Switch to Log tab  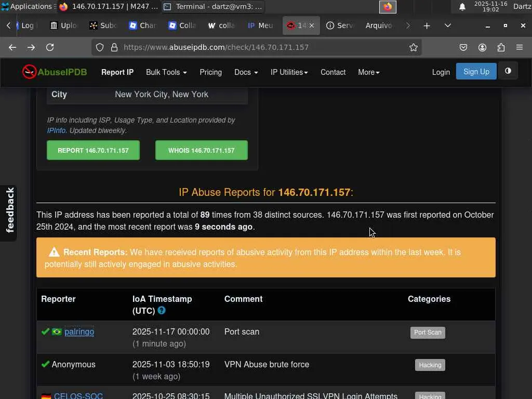[27, 26]
